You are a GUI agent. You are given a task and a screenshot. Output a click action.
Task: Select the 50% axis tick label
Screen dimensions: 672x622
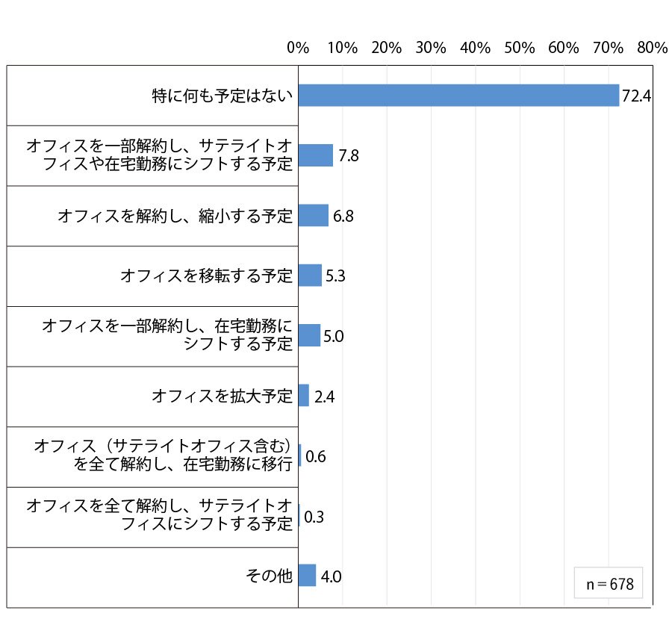[x=520, y=48]
